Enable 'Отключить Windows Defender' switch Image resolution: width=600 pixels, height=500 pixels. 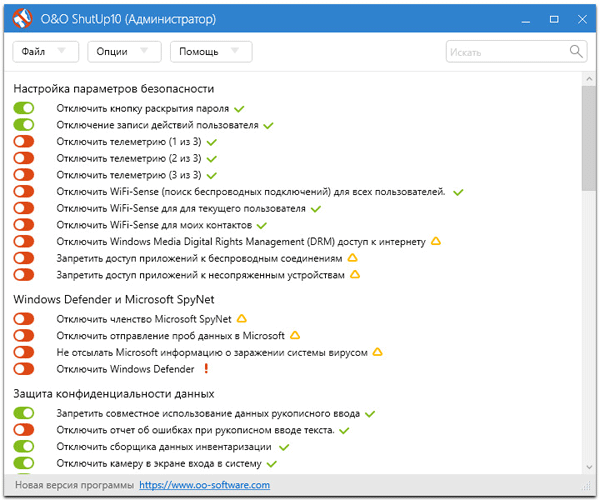(x=24, y=369)
